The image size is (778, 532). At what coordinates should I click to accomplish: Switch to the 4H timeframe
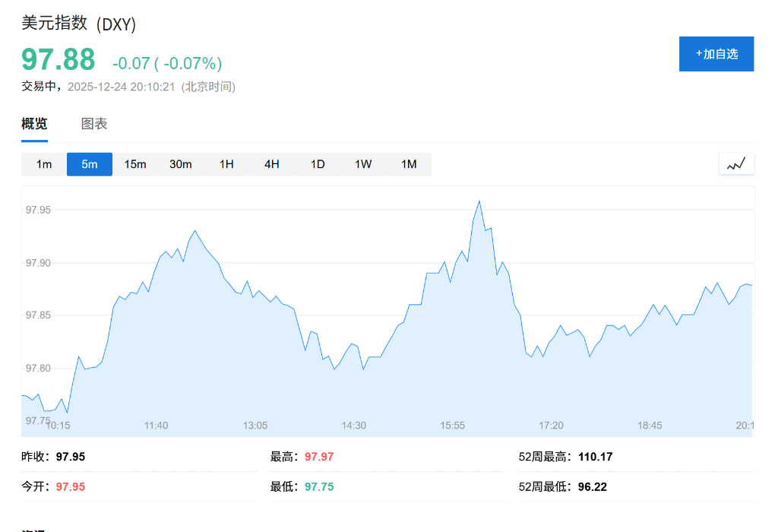point(271,163)
